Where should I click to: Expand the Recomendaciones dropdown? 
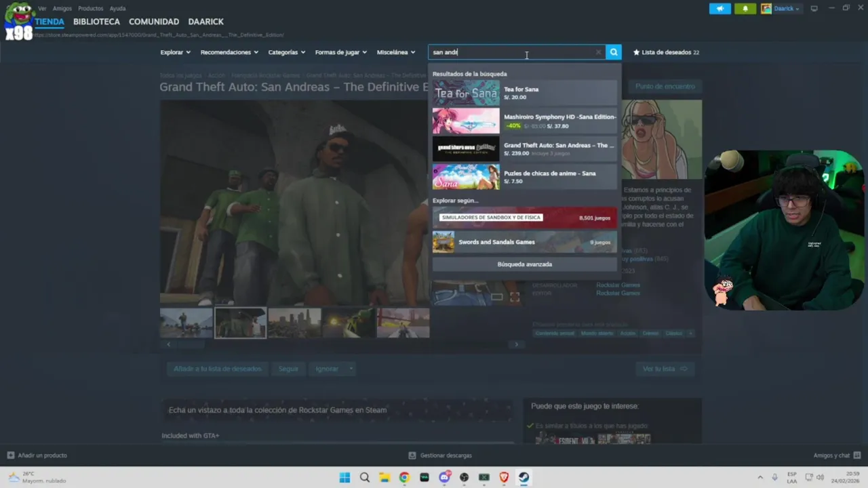229,52
